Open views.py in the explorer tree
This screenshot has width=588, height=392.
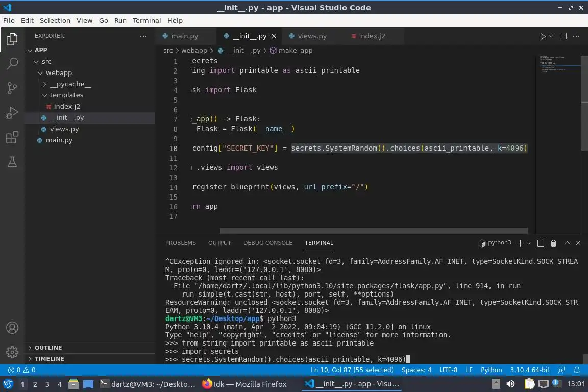click(90, 129)
